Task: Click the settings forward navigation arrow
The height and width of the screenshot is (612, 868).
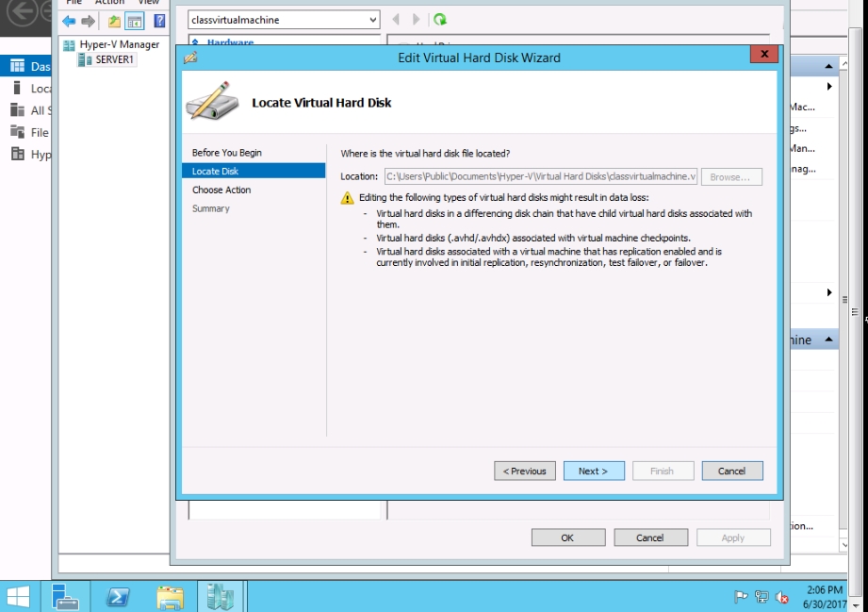Action: coord(417,20)
